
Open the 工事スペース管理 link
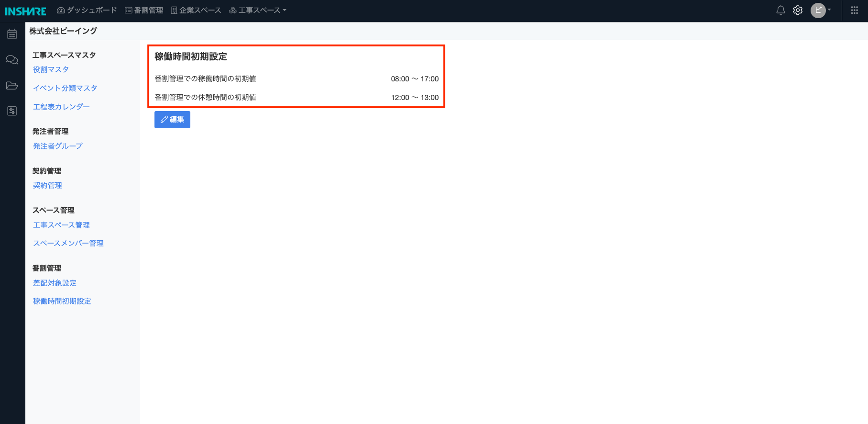pos(61,225)
